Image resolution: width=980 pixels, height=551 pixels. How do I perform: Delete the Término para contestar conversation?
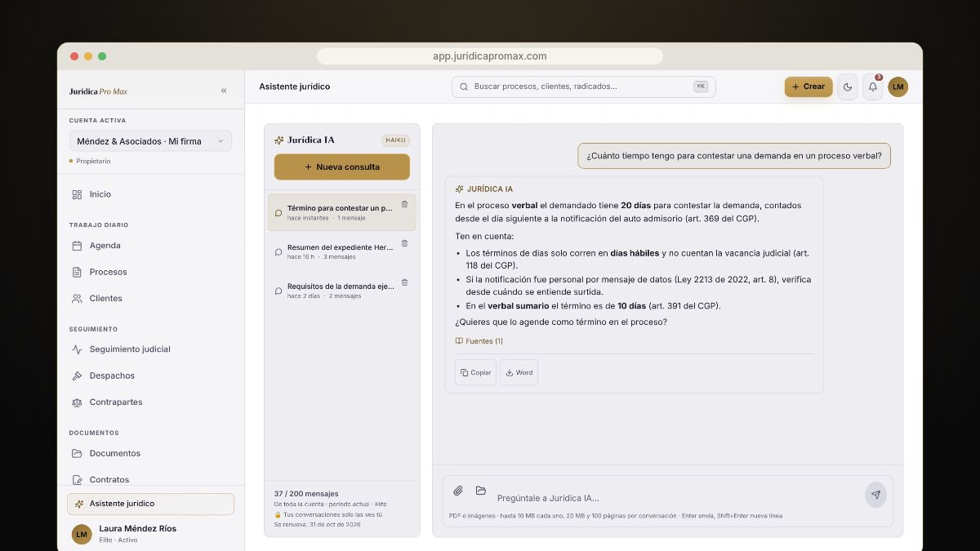click(404, 204)
